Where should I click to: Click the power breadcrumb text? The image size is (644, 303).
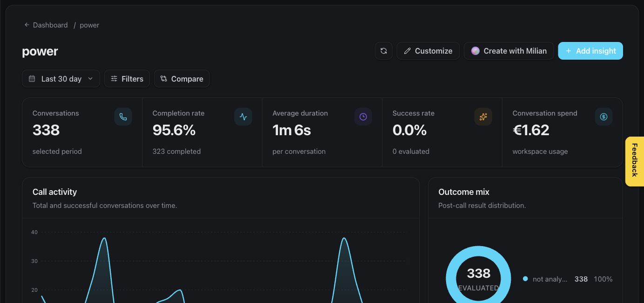coord(89,25)
